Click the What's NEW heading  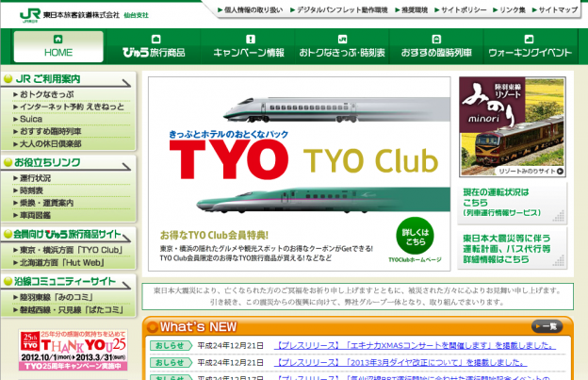[x=199, y=327]
